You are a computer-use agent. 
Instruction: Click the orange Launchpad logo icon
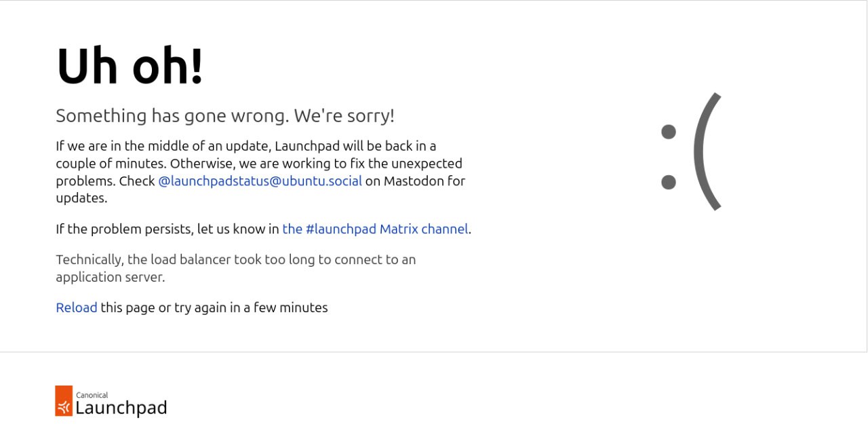64,401
